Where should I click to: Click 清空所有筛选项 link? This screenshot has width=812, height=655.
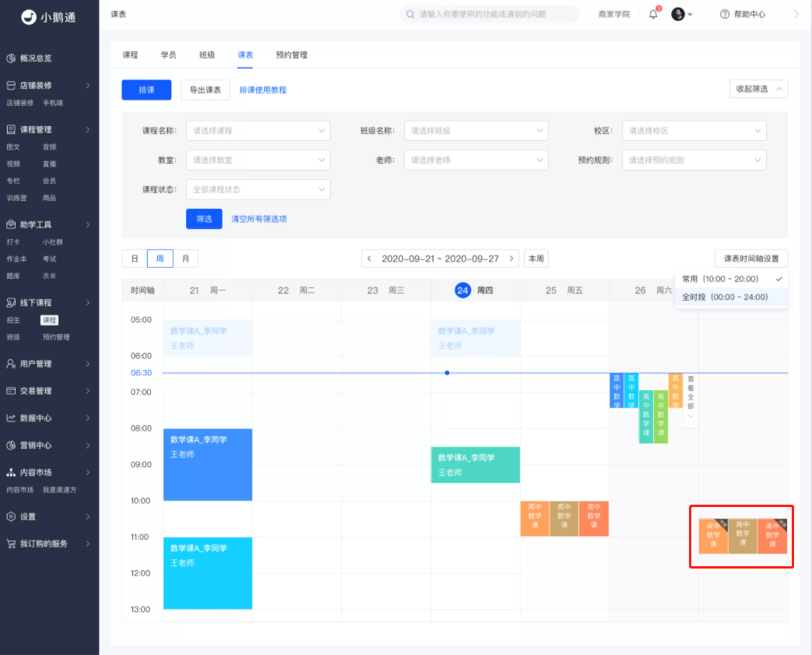pos(259,219)
